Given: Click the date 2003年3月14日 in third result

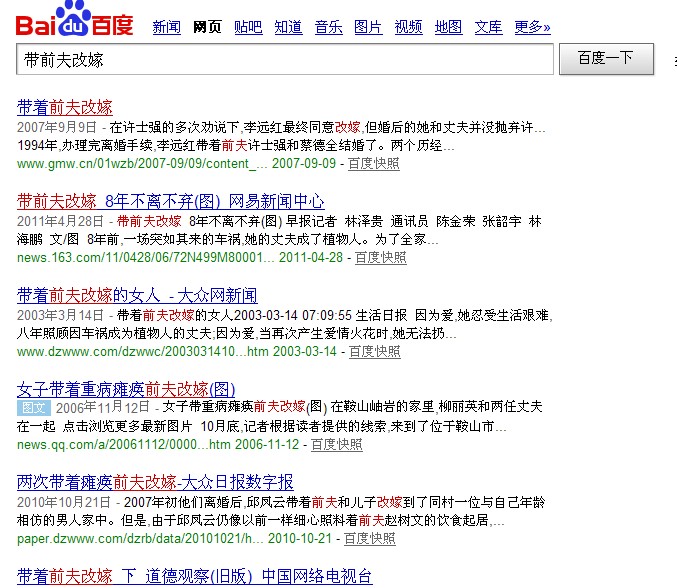Looking at the screenshot, I should 60,315.
